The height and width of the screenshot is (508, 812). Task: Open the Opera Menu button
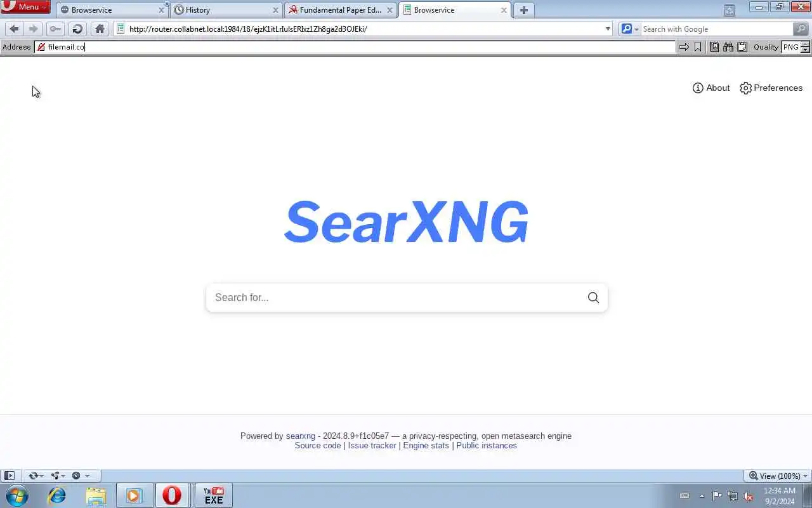coord(25,7)
